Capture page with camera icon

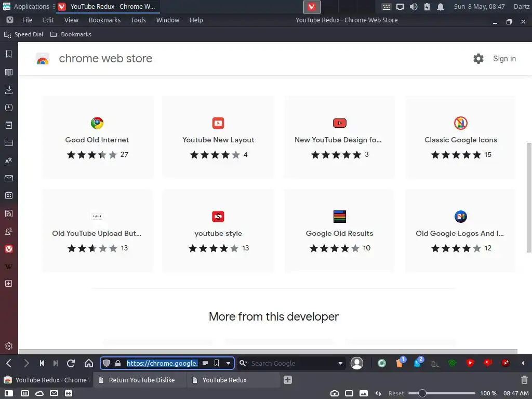335,393
